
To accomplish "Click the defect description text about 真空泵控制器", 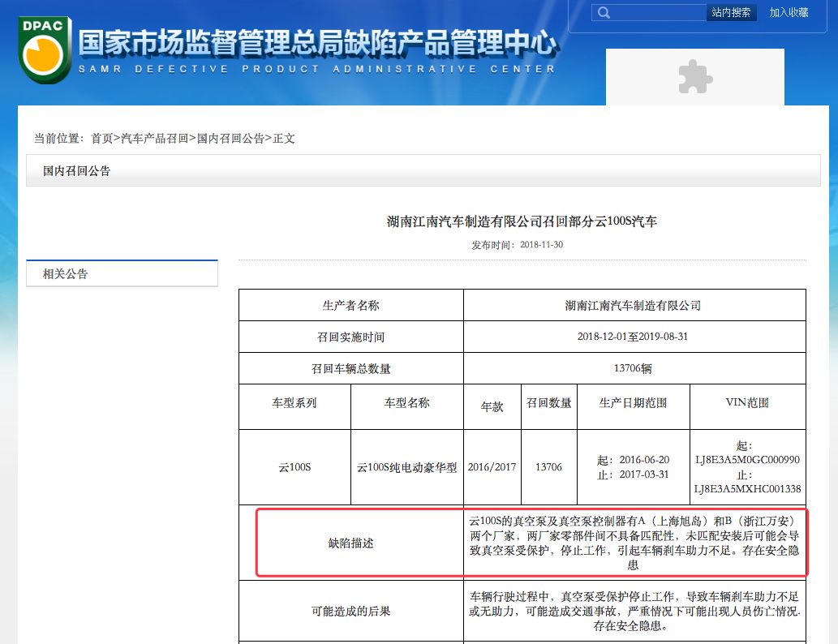I will coord(634,543).
